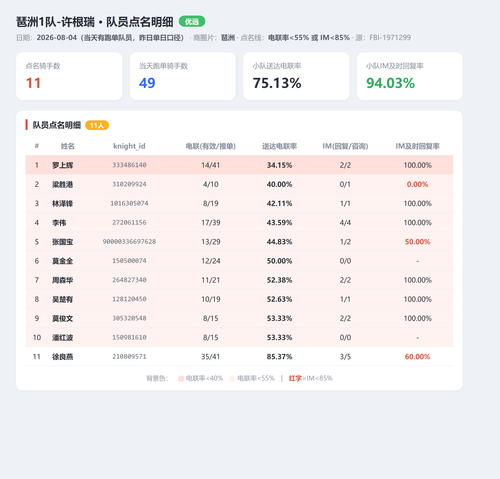Click the 电联(有效/接单) column header
This screenshot has height=479, width=500.
pyautogui.click(x=211, y=146)
